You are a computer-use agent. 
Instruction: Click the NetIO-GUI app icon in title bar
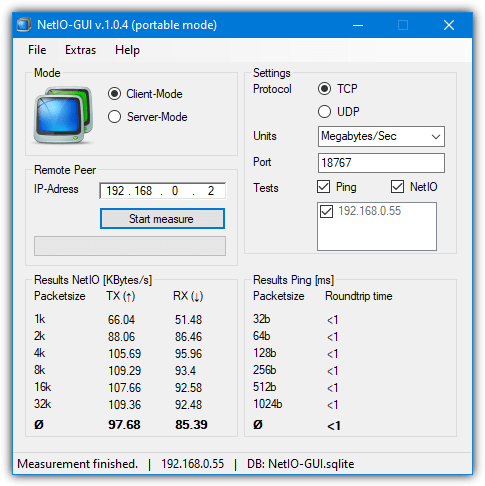tap(24, 25)
